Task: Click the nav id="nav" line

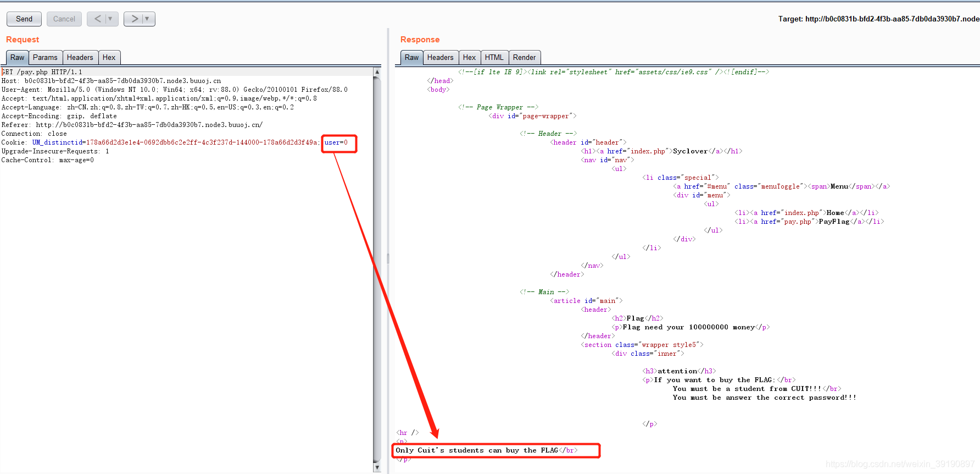Action: point(608,160)
